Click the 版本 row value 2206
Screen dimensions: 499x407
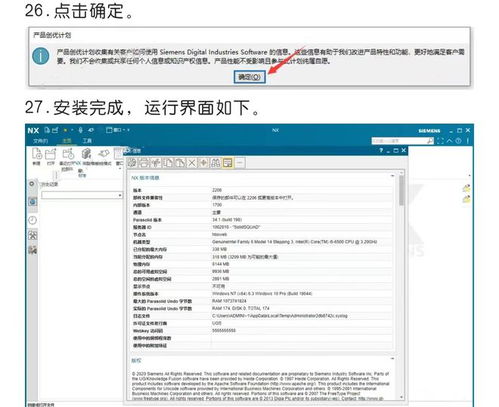tap(217, 190)
